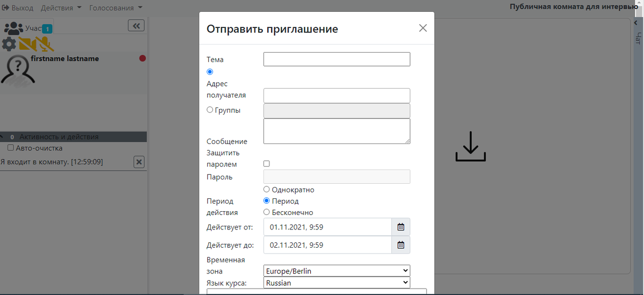Image resolution: width=644 pixels, height=295 pixels.
Task: Open the Чат side tab
Action: coord(638,38)
